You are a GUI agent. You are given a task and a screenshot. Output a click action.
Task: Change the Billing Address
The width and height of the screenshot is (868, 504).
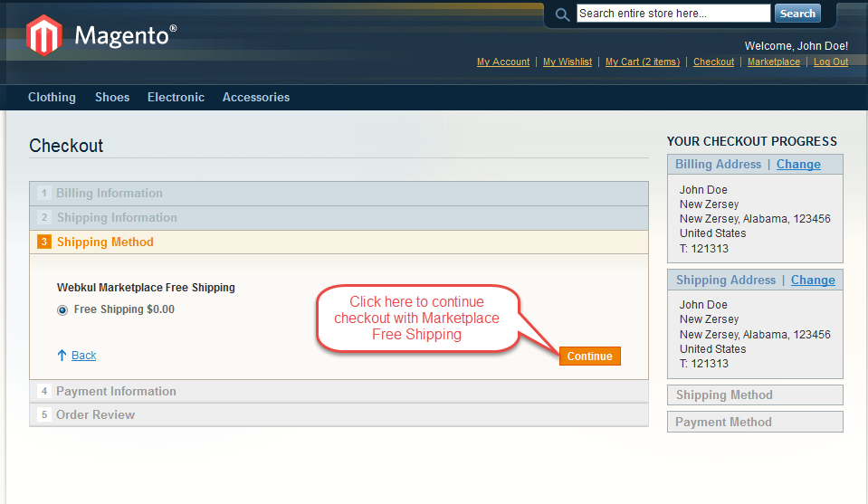click(x=798, y=165)
